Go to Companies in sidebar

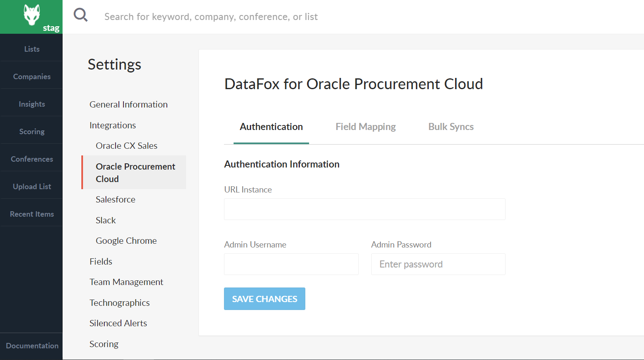pos(32,77)
